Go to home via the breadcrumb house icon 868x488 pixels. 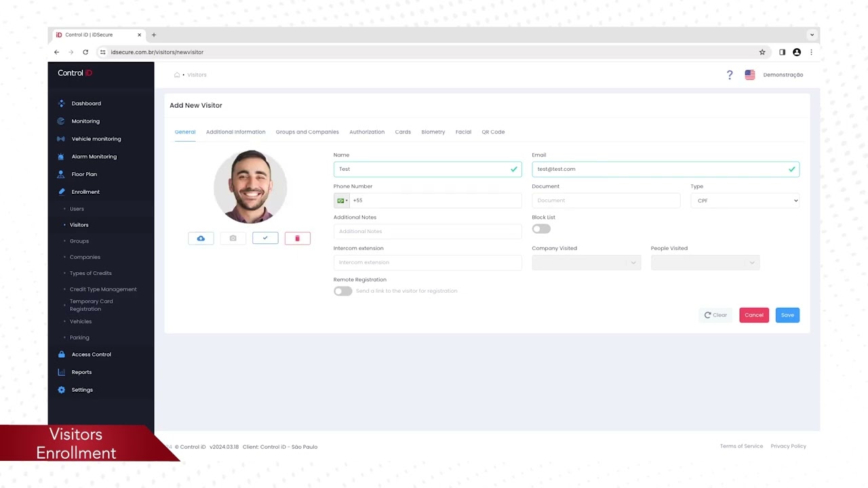click(x=177, y=75)
